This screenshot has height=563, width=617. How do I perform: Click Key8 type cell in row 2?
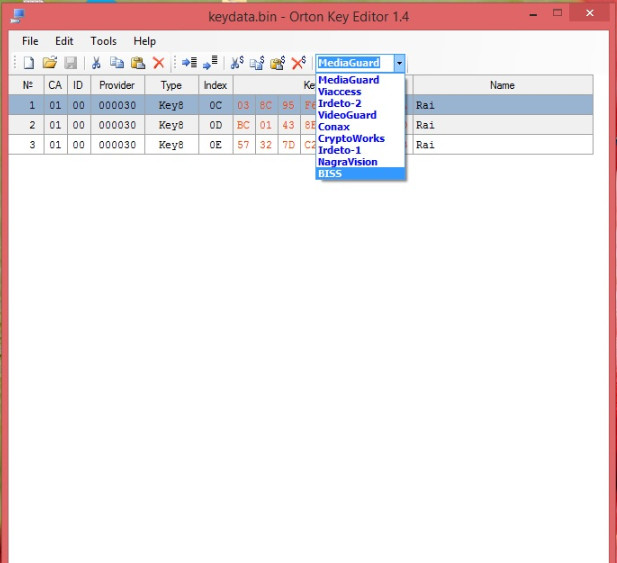(171, 125)
